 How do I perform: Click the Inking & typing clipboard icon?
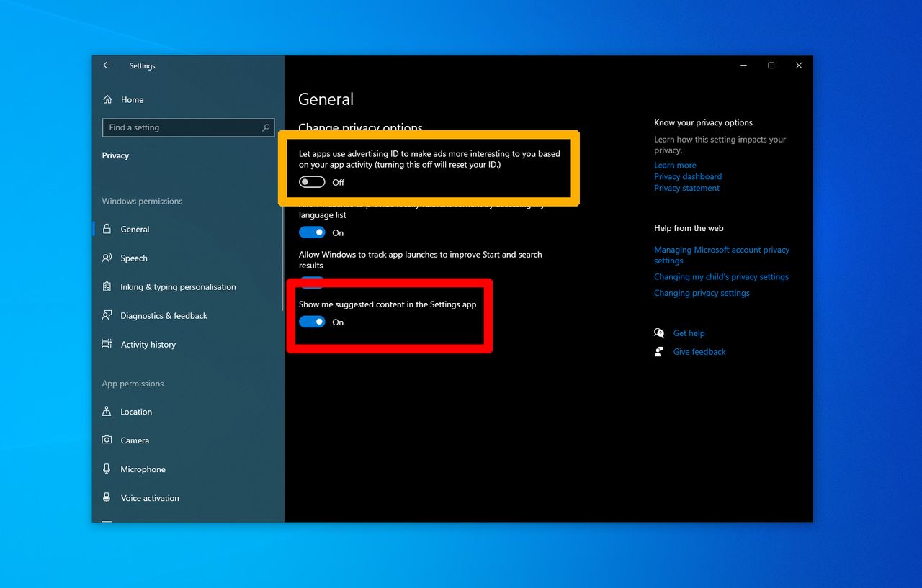(107, 286)
